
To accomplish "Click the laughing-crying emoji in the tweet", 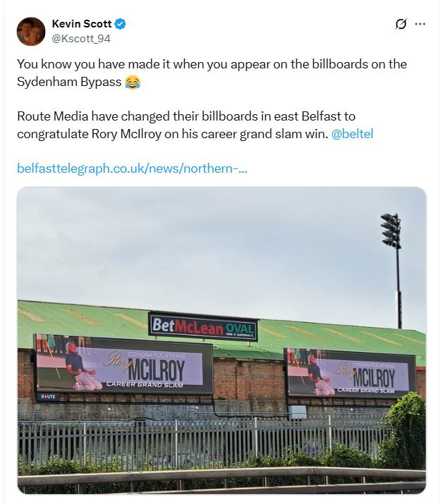I will coord(133,82).
